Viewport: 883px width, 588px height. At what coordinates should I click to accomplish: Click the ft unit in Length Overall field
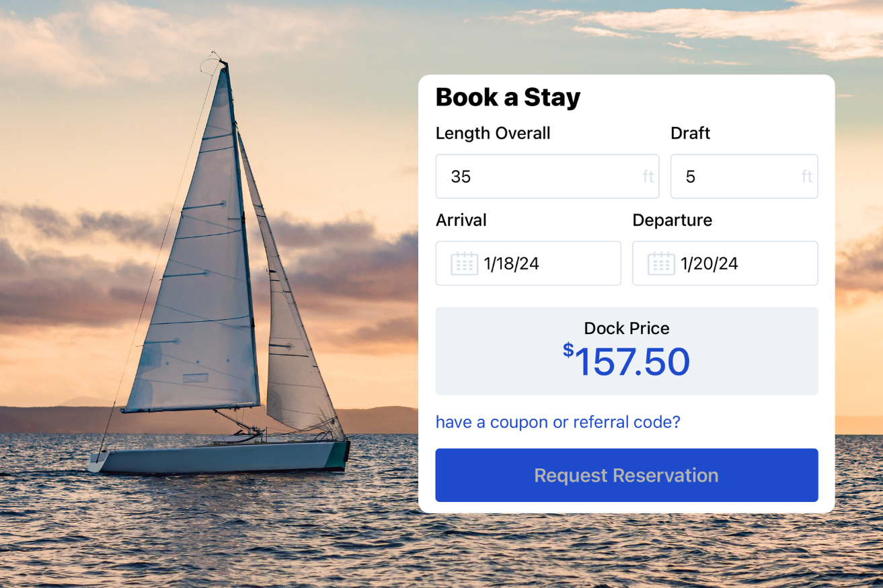click(648, 177)
